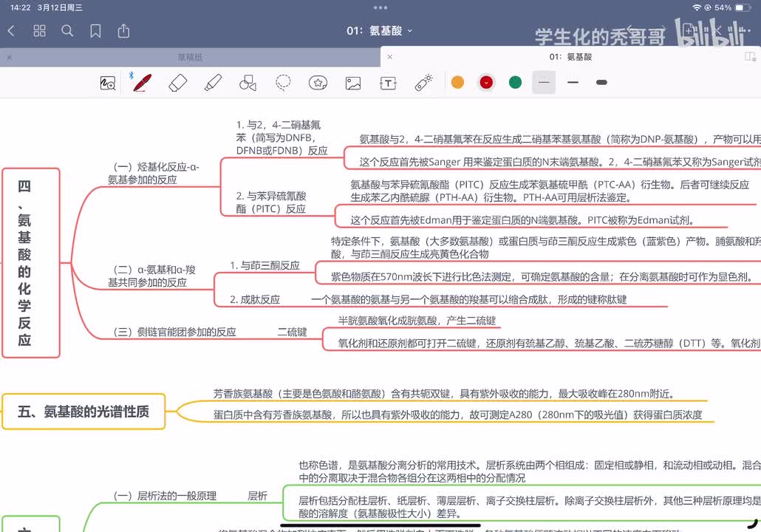Viewport: 761px width, 532px height.
Task: Click the 1. 与2,4-二硝基氟苯 reaction node
Action: [x=282, y=138]
